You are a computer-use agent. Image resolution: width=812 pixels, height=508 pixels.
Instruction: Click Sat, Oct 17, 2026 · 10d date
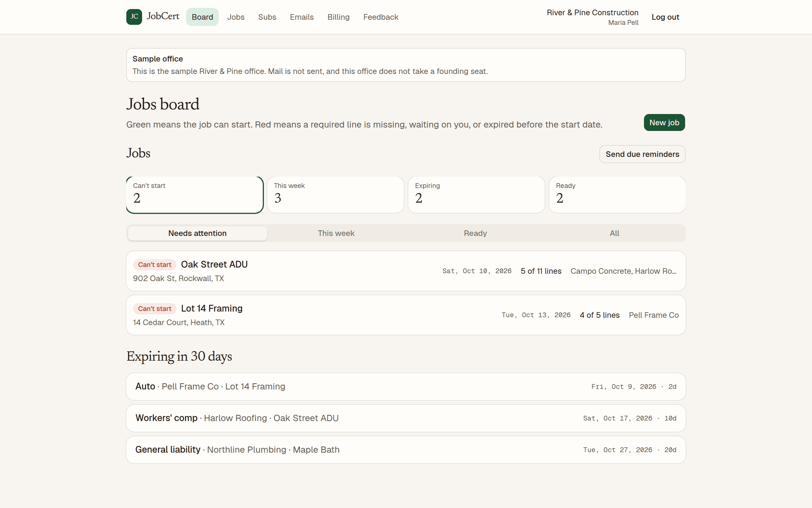(x=630, y=418)
